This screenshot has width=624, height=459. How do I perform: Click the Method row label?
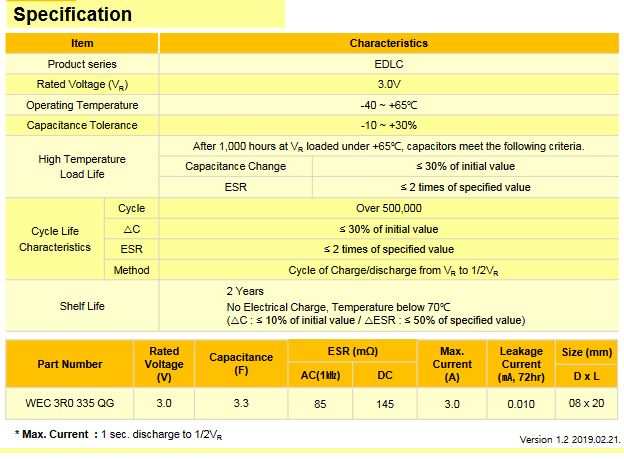pos(131,270)
